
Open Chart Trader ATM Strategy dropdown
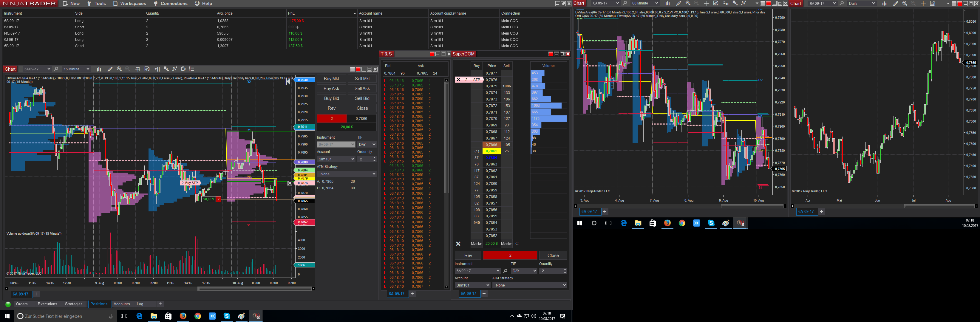click(347, 174)
